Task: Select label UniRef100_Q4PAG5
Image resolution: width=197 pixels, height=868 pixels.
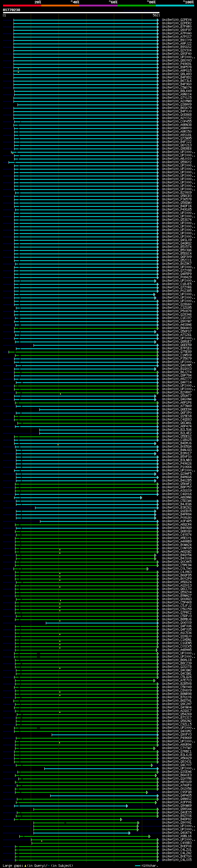Action: tap(177, 796)
